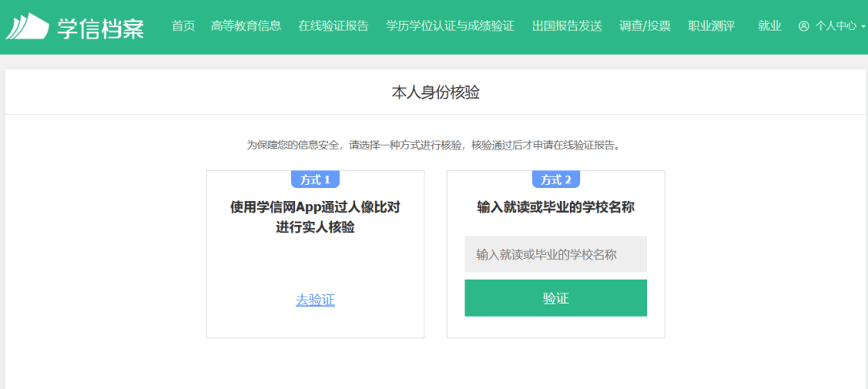Click the blue 方式 2 badge
This screenshot has width=868, height=389.
click(555, 179)
